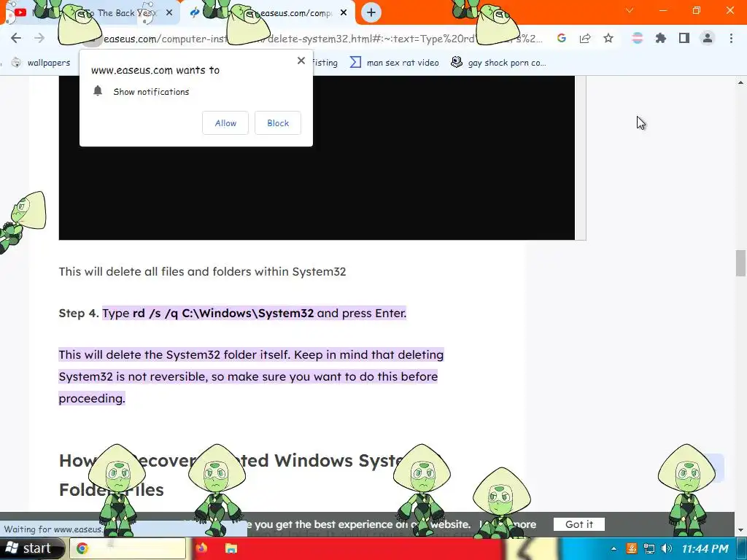Share this page via the share icon
Viewport: 747px width, 560px height.
(585, 38)
